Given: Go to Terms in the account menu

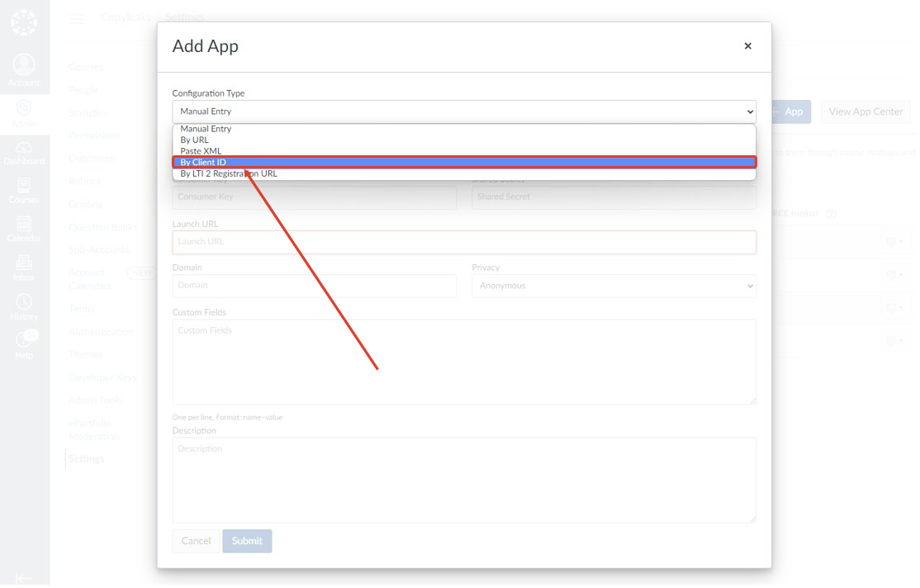Looking at the screenshot, I should (x=82, y=309).
